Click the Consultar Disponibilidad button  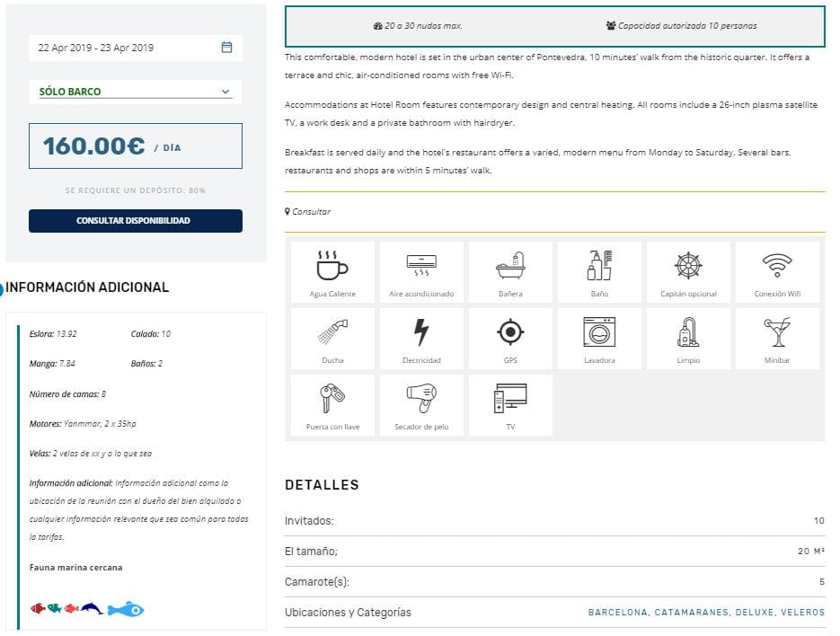[x=135, y=221]
